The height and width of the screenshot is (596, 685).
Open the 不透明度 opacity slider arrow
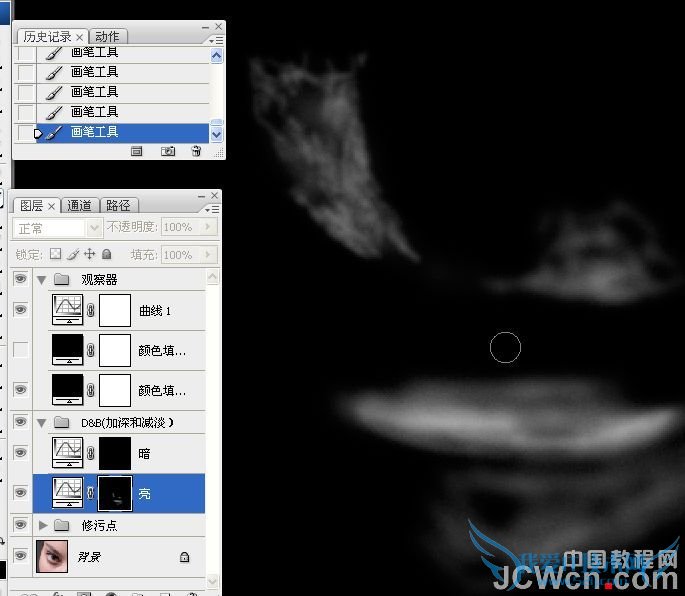click(208, 228)
